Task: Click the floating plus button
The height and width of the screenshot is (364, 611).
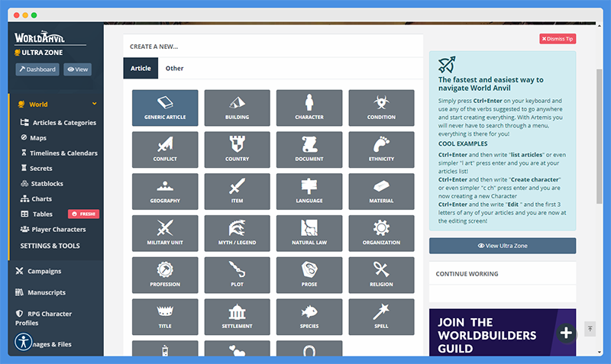Action: (x=566, y=333)
